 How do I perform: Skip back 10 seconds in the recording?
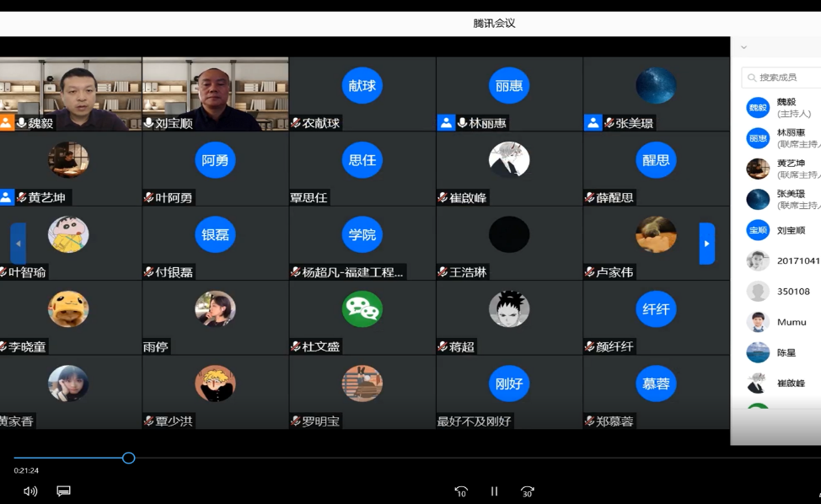(461, 491)
